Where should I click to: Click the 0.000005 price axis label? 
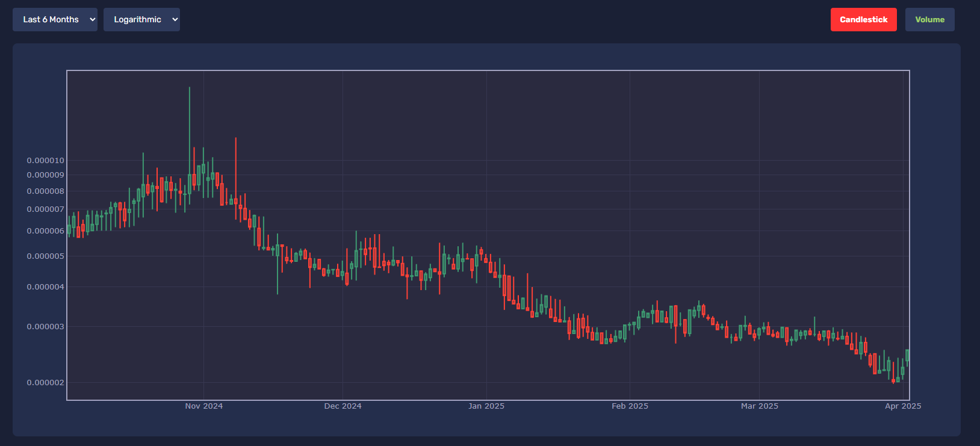(46, 256)
